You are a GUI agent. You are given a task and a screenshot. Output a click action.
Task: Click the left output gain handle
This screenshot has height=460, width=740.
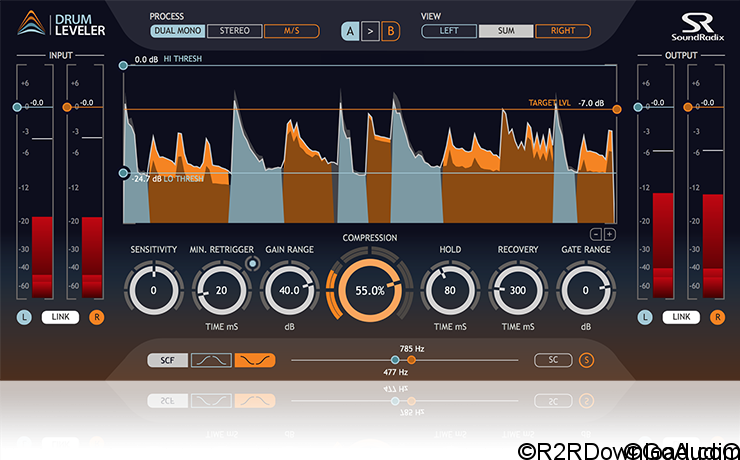(x=638, y=108)
